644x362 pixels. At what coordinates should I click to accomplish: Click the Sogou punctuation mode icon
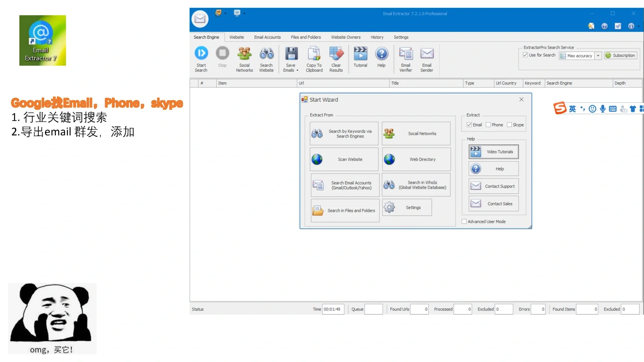[583, 109]
